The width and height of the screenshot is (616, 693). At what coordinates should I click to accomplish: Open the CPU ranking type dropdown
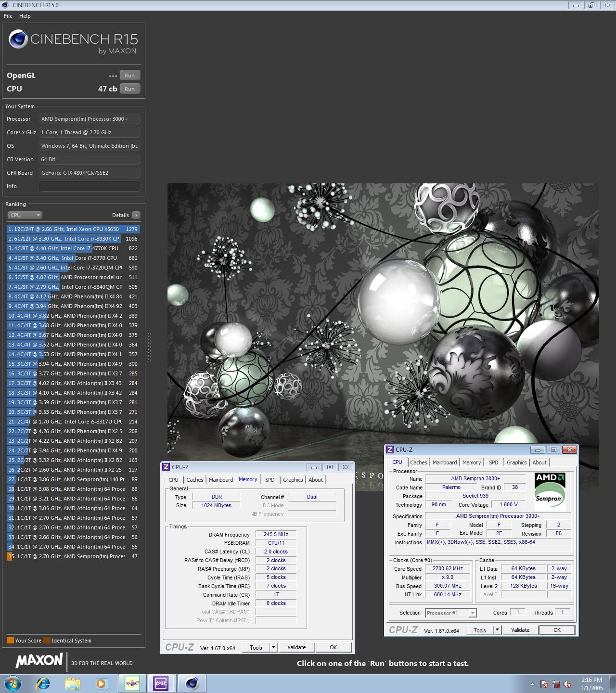[25, 215]
